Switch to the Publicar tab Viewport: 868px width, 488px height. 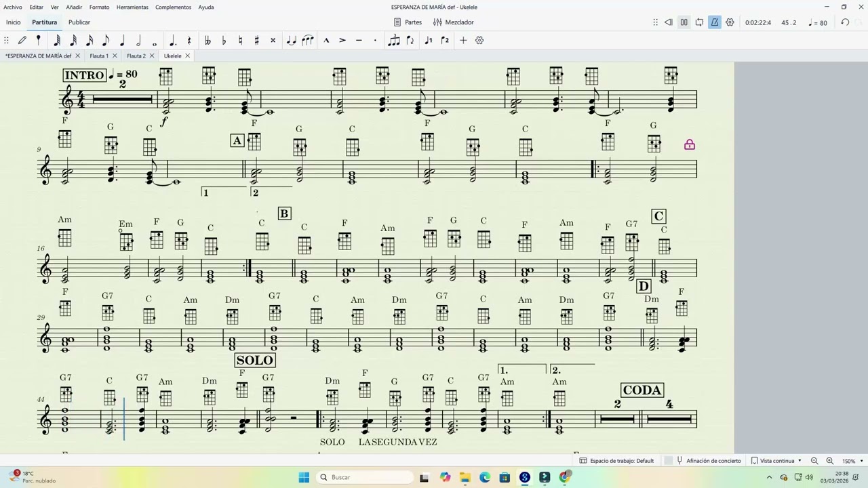(79, 22)
